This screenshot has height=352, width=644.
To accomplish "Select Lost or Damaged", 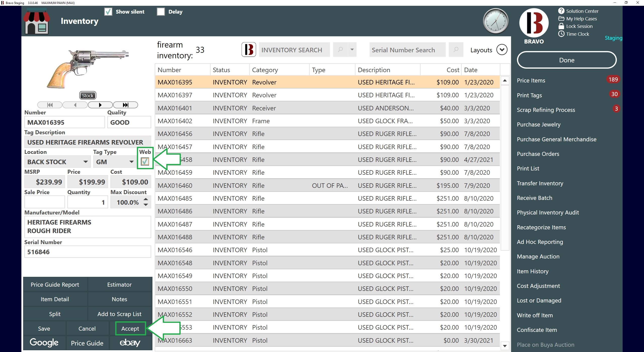I will click(x=539, y=300).
